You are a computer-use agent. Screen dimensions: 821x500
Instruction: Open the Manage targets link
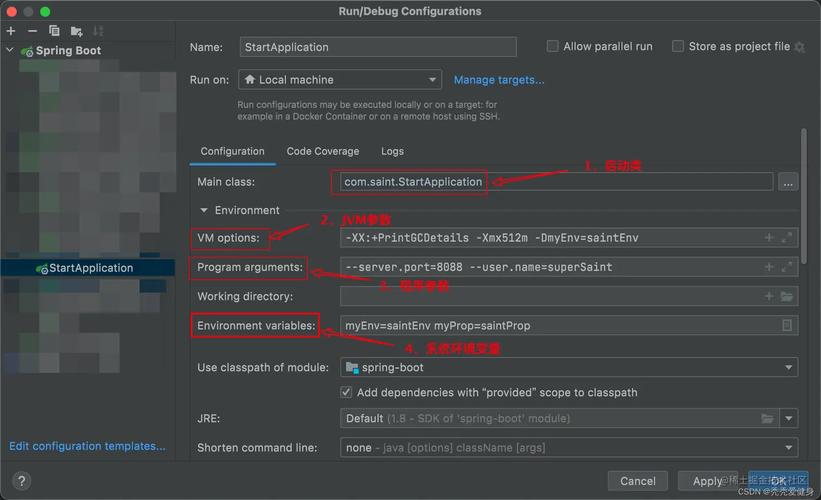[x=499, y=80]
